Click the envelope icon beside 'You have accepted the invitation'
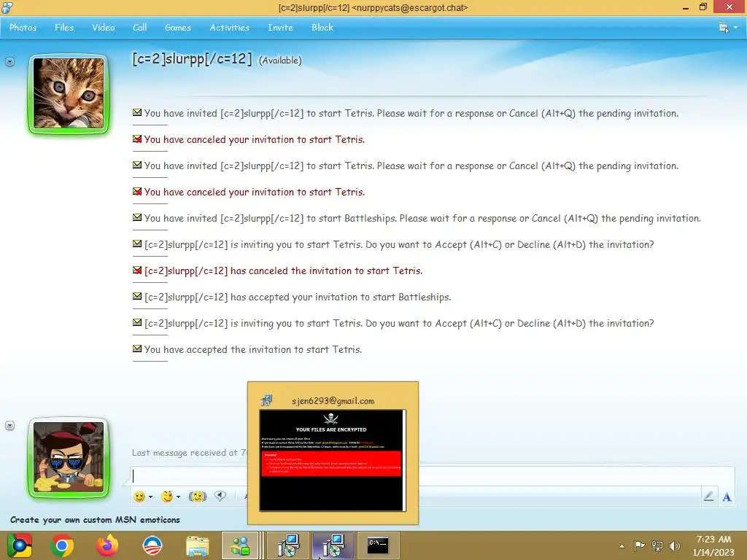This screenshot has width=747, height=560. pyautogui.click(x=137, y=349)
